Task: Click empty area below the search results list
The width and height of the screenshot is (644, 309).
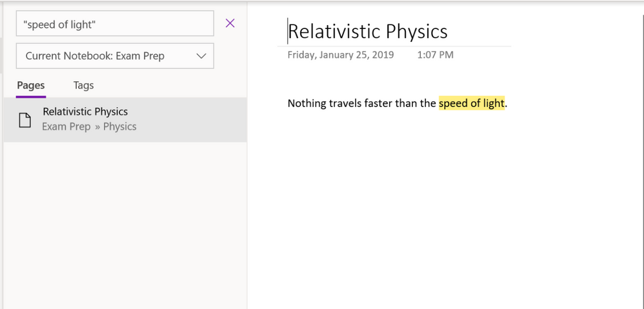Action: 125,226
